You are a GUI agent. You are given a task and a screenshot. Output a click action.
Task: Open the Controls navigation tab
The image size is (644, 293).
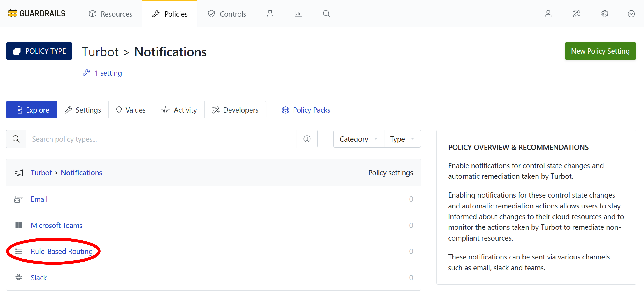[227, 14]
